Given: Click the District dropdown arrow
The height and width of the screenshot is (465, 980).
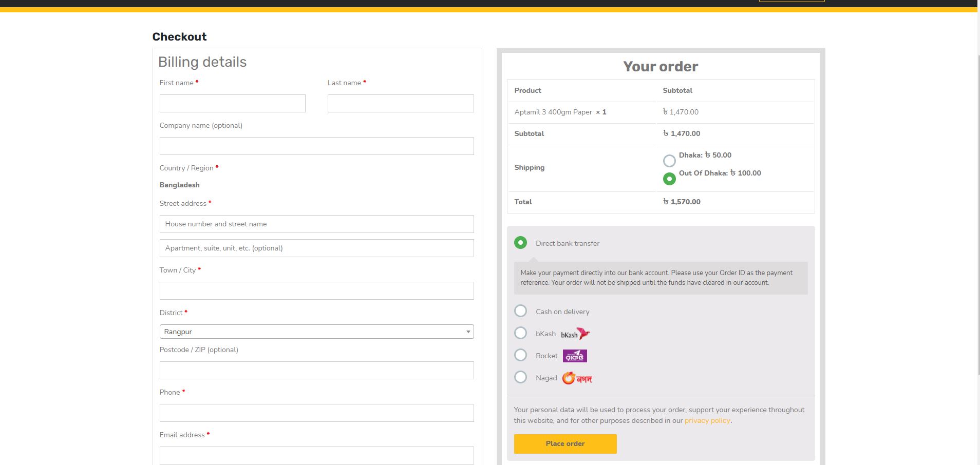Looking at the screenshot, I should tap(468, 332).
